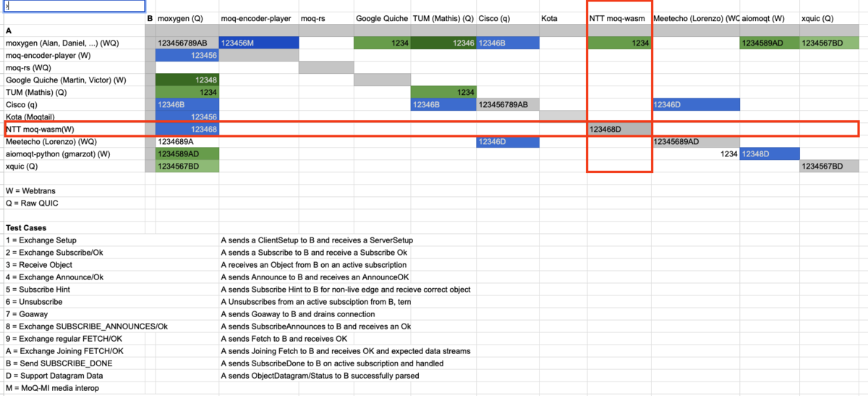Select description "A sends Goaway to B" cell
Screen dimensions: 868x396
[x=297, y=314]
